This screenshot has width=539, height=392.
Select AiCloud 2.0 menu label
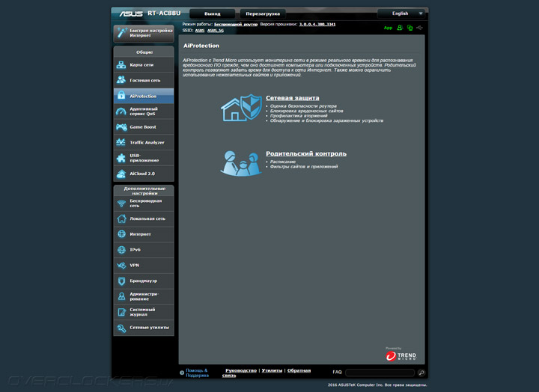[x=142, y=174]
